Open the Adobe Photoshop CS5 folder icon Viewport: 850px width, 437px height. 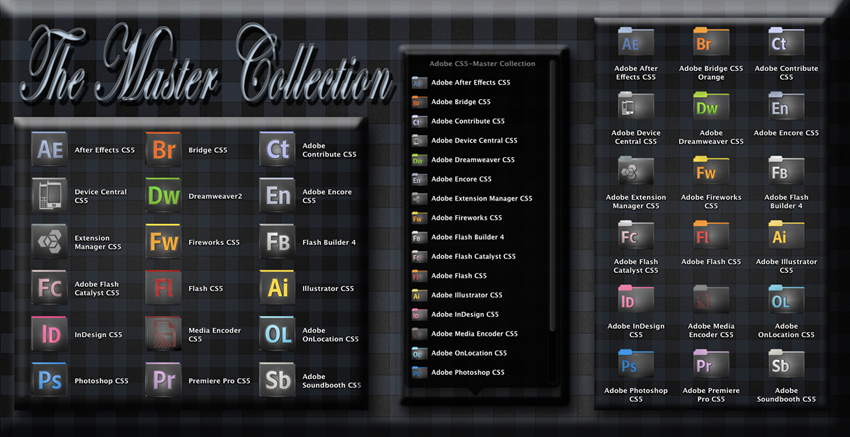click(636, 364)
